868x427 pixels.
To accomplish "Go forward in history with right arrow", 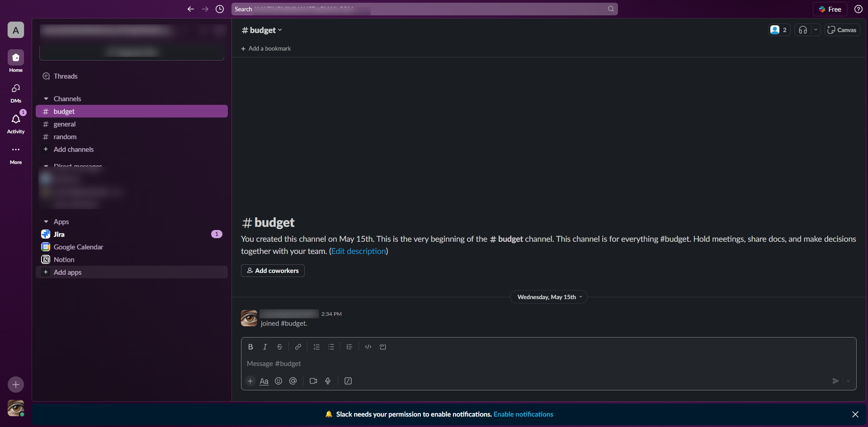I will point(205,9).
